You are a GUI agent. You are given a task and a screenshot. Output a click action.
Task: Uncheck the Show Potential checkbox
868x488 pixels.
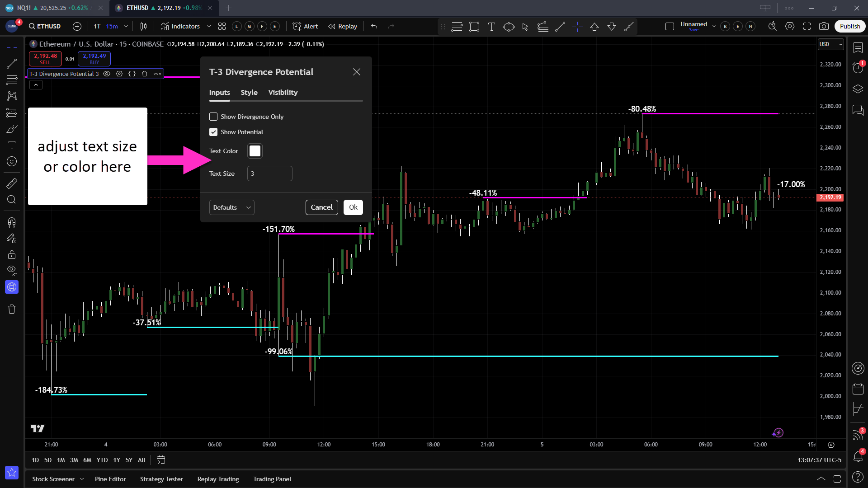coord(213,132)
